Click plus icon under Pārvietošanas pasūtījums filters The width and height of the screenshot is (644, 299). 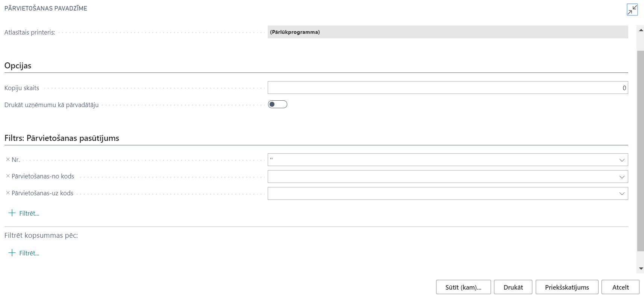tap(12, 213)
